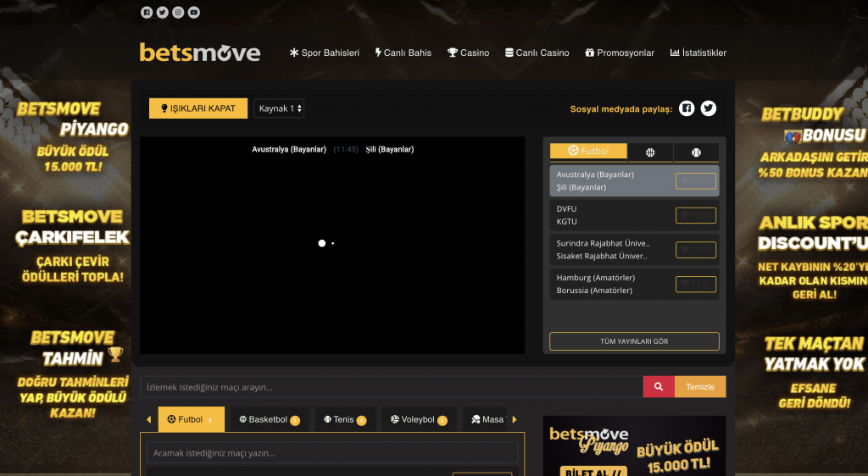The width and height of the screenshot is (868, 476).
Task: Open 'Spor Bahisleri' in the navigation menu
Action: pyautogui.click(x=325, y=53)
